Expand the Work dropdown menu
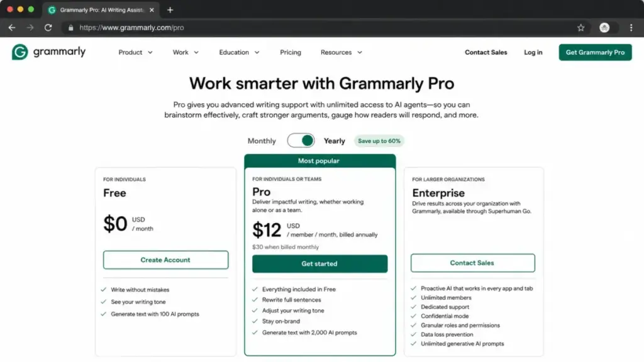The width and height of the screenshot is (644, 362). pyautogui.click(x=186, y=52)
